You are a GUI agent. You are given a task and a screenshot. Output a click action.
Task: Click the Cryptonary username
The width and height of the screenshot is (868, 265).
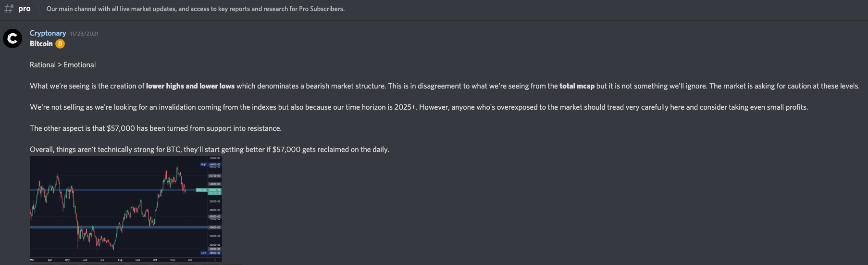(x=48, y=33)
